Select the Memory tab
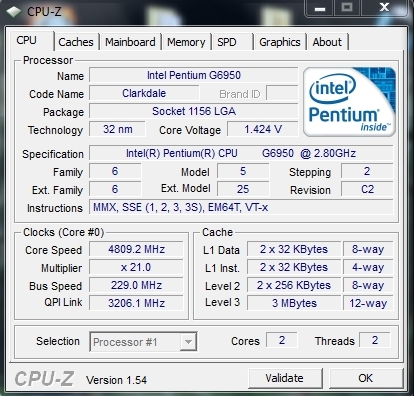The image size is (414, 396). tap(186, 42)
